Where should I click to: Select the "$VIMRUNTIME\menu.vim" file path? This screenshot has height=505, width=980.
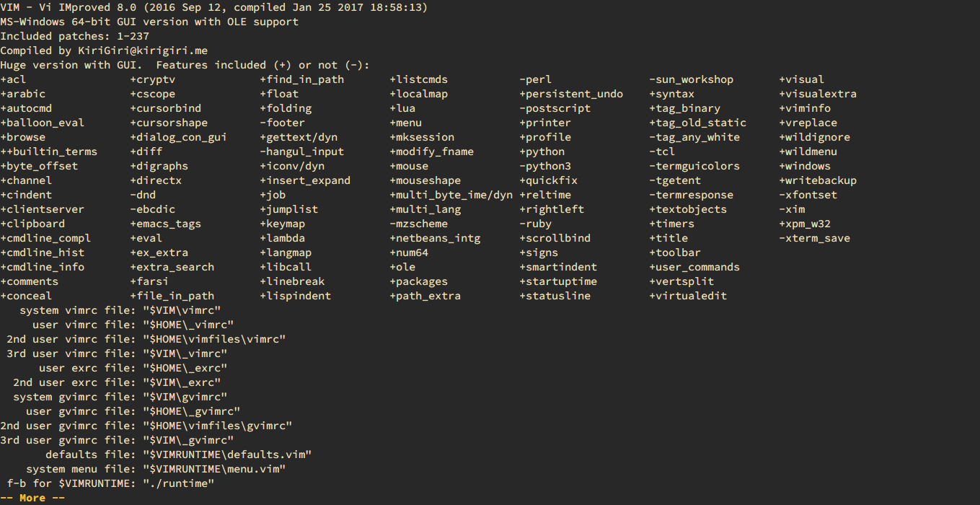click(x=214, y=469)
